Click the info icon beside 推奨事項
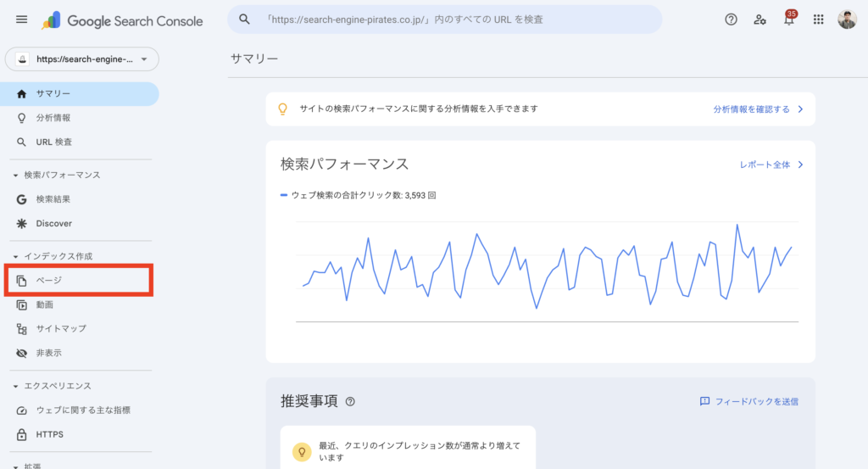Image resolution: width=868 pixels, height=469 pixels. pyautogui.click(x=350, y=402)
